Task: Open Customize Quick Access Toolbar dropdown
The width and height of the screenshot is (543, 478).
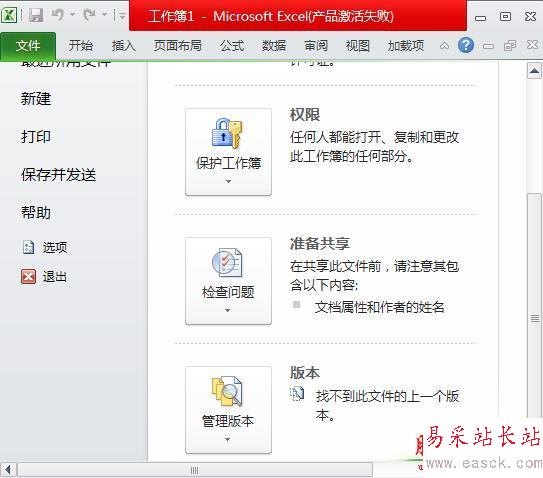Action: 122,15
